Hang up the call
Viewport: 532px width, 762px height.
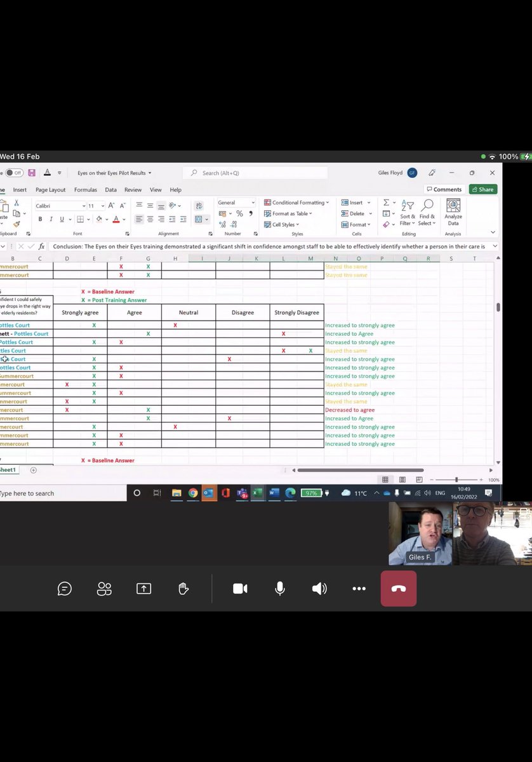click(x=399, y=589)
